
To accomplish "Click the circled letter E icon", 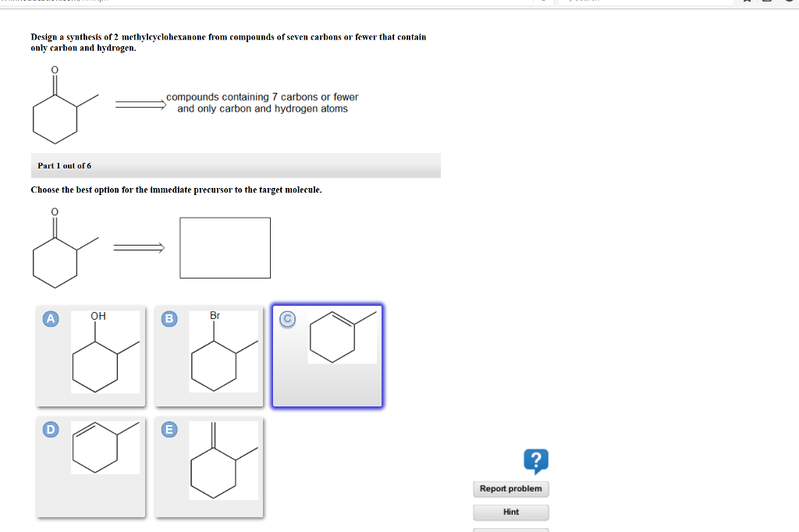I will click(x=169, y=429).
